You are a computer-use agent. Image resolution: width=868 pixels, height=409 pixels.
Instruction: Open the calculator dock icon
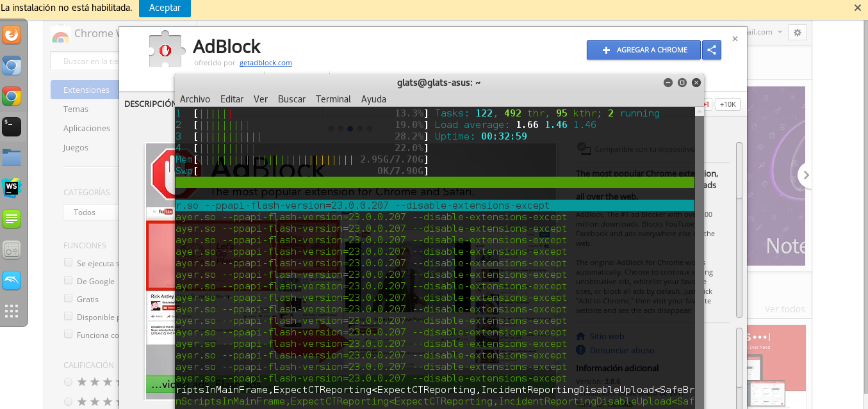click(12, 250)
